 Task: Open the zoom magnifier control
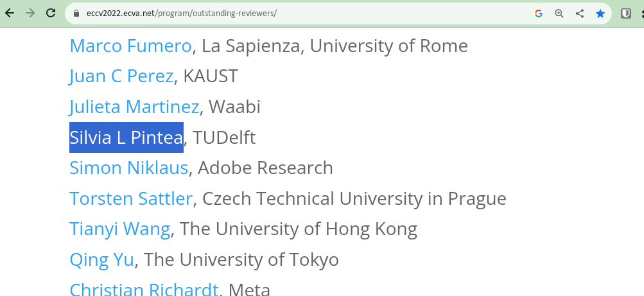(559, 13)
